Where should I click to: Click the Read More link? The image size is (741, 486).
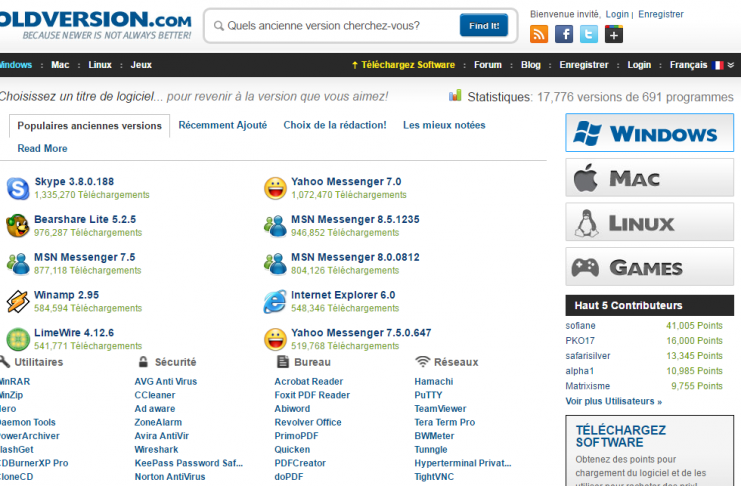pos(43,148)
